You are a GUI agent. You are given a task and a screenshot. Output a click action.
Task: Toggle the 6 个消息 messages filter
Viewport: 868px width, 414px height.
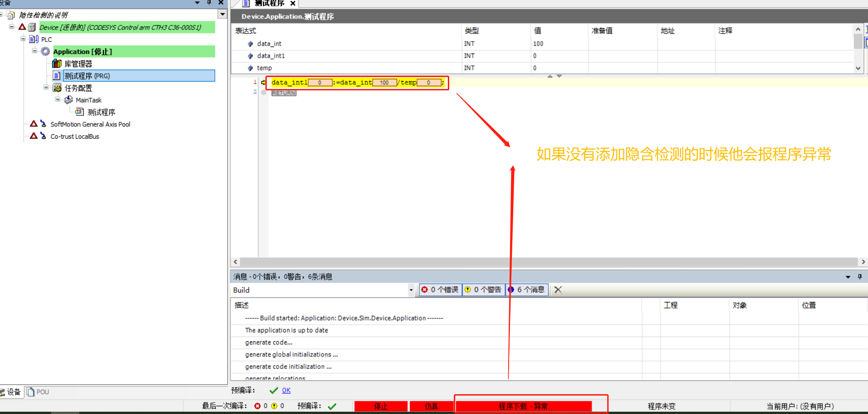527,290
